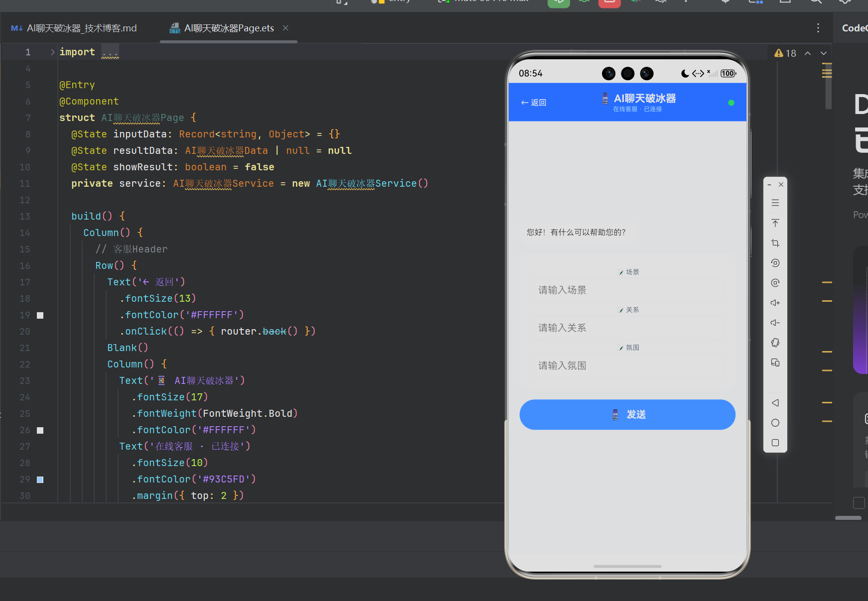The height and width of the screenshot is (601, 868).
Task: Lower emulator volume with speaker minus icon
Action: 775,323
